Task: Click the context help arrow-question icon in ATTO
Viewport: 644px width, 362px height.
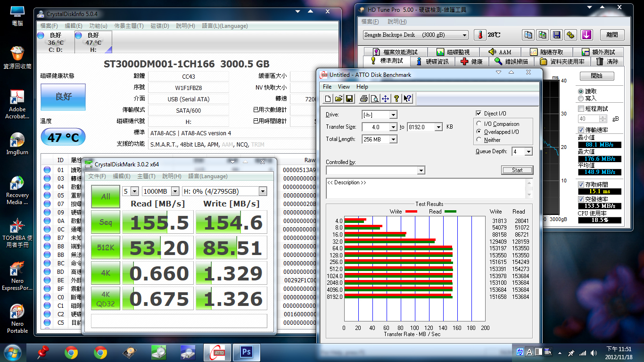Action: [x=407, y=99]
